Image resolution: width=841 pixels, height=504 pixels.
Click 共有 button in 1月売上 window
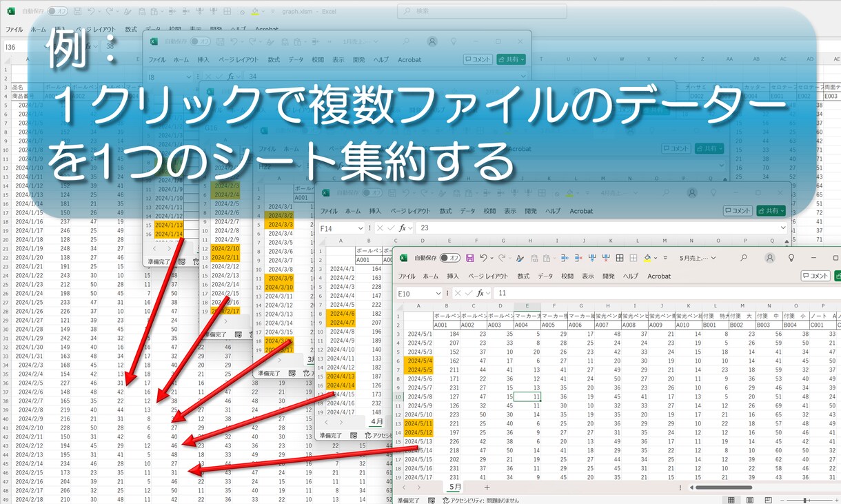coord(511,59)
